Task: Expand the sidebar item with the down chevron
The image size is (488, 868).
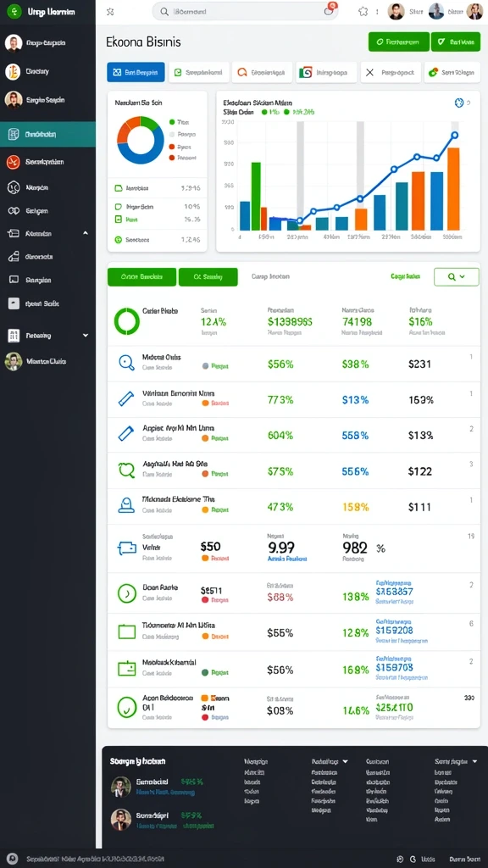Action: point(86,336)
